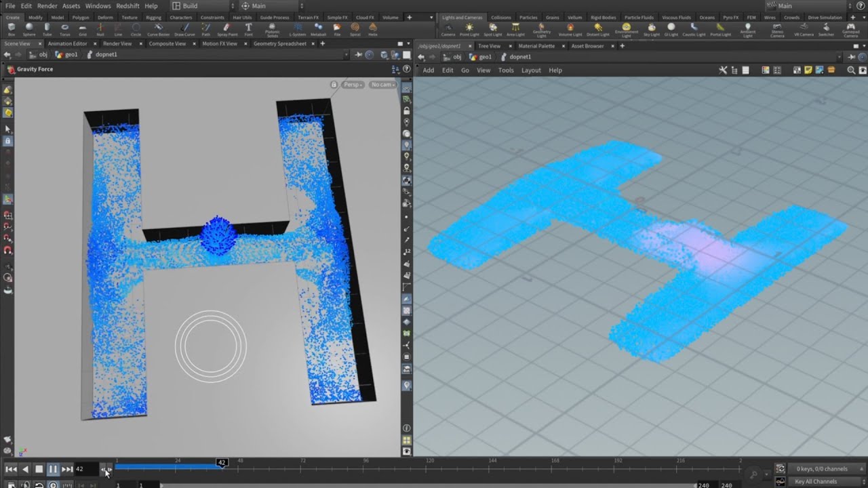This screenshot has height=488, width=868.
Task: Toggle the viewport lock camera icon
Action: pyautogui.click(x=334, y=85)
